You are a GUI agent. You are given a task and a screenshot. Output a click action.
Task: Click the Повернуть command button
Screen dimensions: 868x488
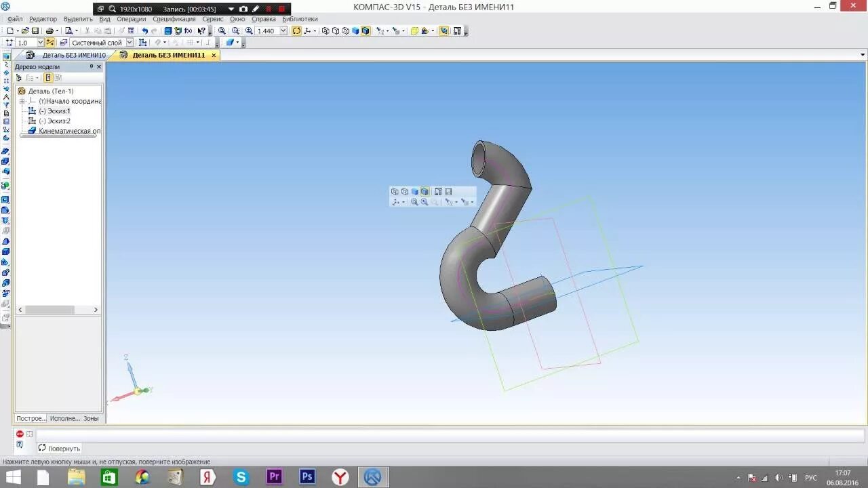(x=59, y=448)
